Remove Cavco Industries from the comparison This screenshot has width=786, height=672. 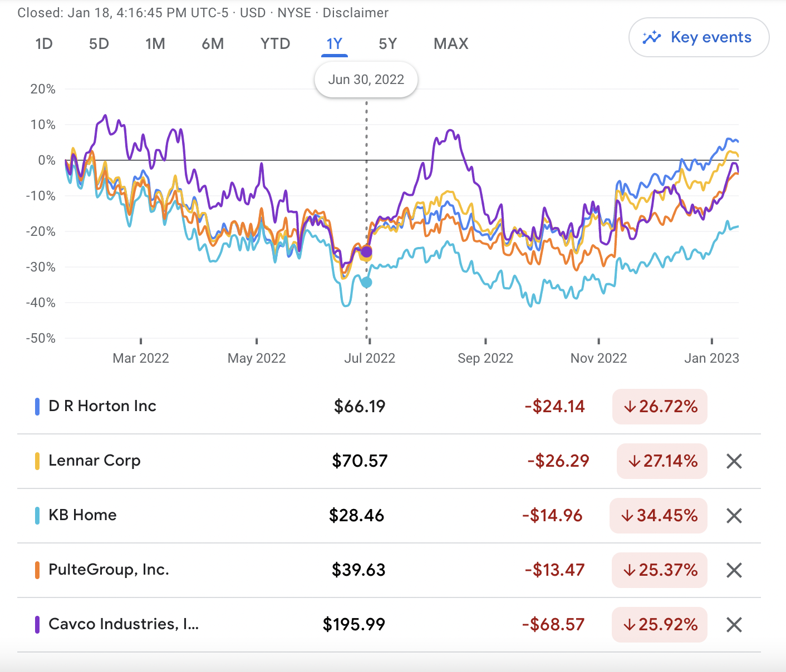[x=734, y=625]
